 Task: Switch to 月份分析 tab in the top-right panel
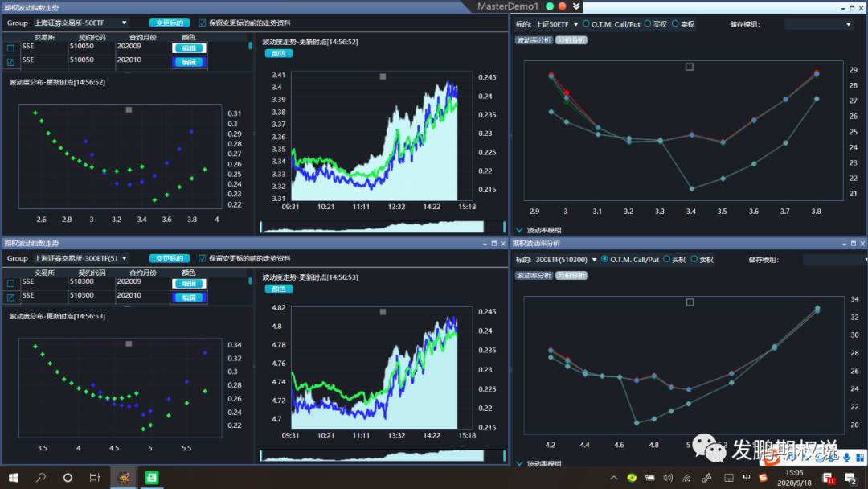pyautogui.click(x=571, y=40)
